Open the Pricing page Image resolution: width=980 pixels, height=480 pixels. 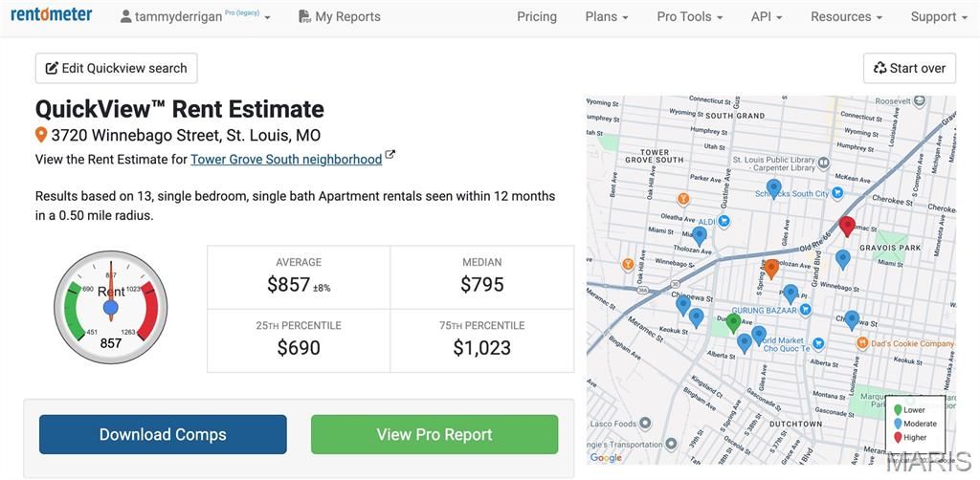point(537,17)
